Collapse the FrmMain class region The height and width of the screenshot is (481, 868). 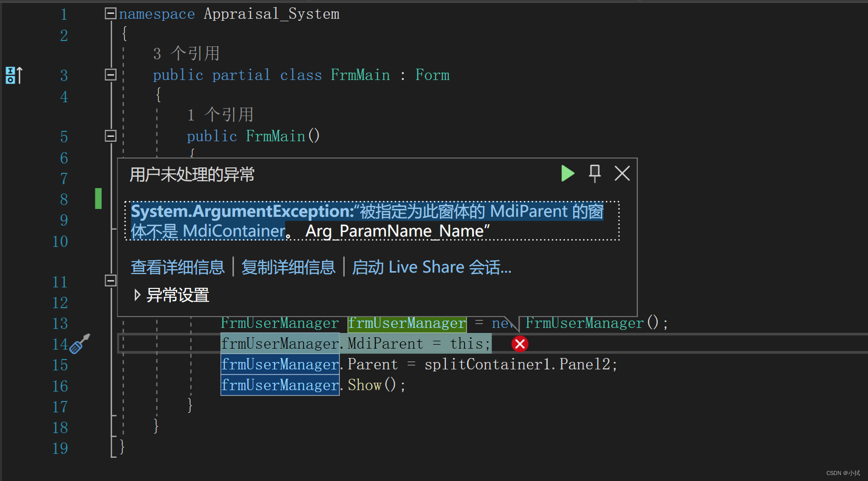coord(111,75)
